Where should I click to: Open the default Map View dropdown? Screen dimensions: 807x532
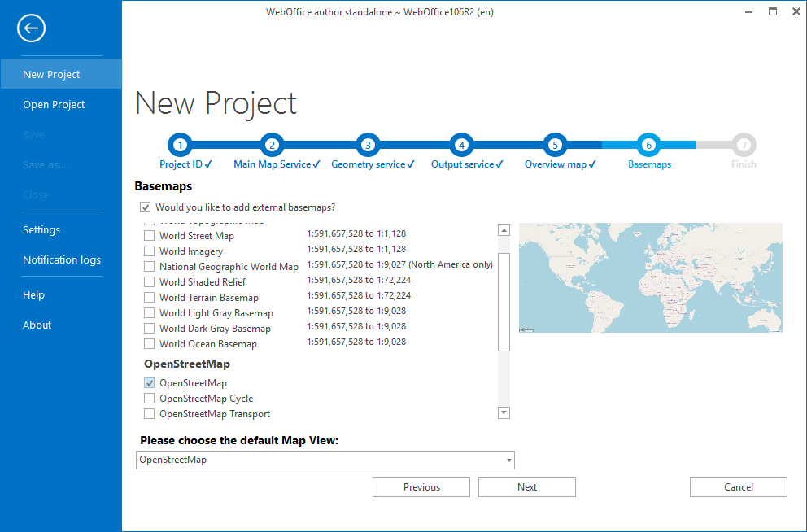[508, 460]
